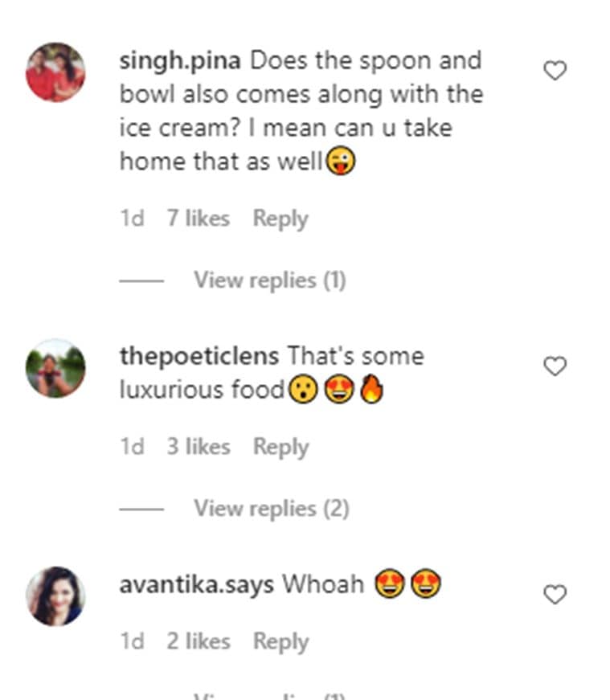
Task: Expand View replies (2) under thepoeticlens
Action: click(x=271, y=509)
